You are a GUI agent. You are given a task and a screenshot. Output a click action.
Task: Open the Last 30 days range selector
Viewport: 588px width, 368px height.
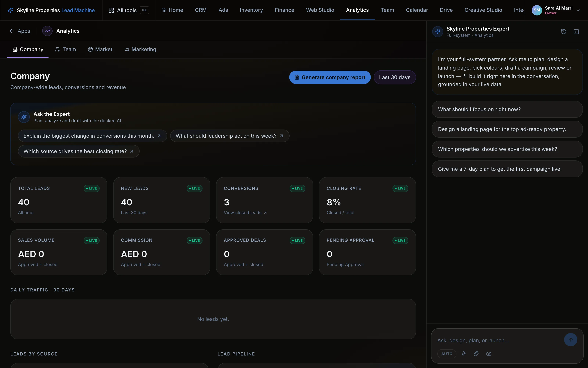point(395,77)
